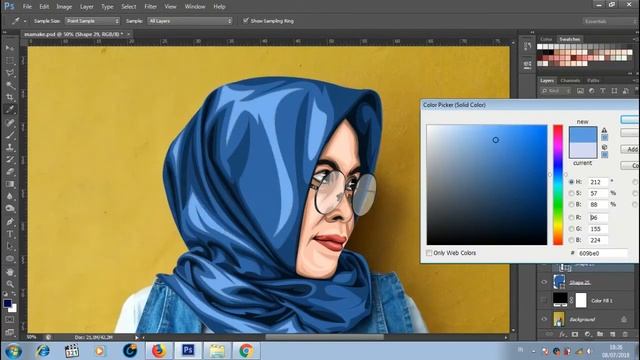Filter layers by pixel layer icon
Screen dimensions: 640x360
(580, 91)
